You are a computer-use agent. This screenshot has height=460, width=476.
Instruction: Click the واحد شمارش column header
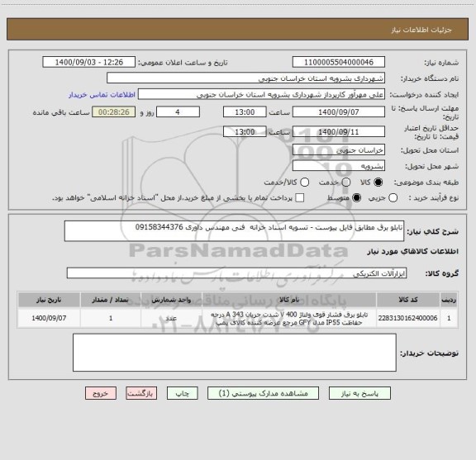click(x=171, y=300)
